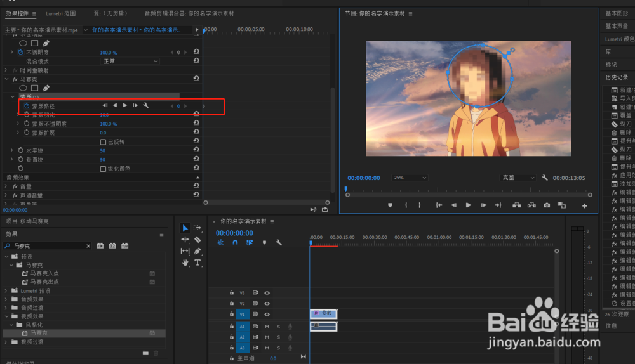This screenshot has height=364, width=635.
Task: Open tracking method wrench on 蒙版路径
Action: tap(146, 105)
